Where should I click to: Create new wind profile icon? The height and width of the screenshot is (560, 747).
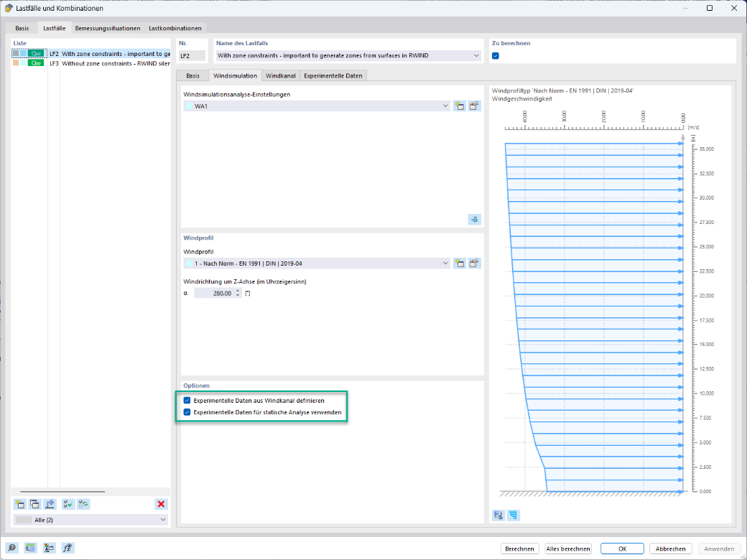pyautogui.click(x=459, y=263)
